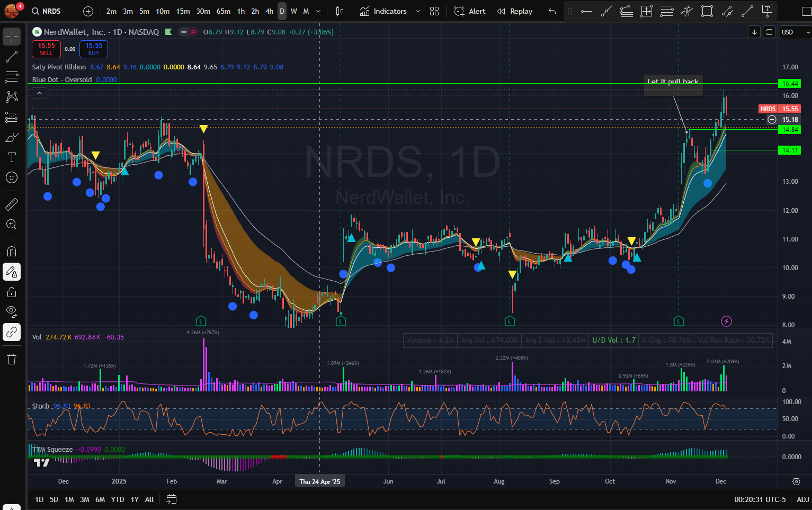Select the Blue Dot - Oversold indicator label
The width and height of the screenshot is (812, 510).
(x=62, y=79)
